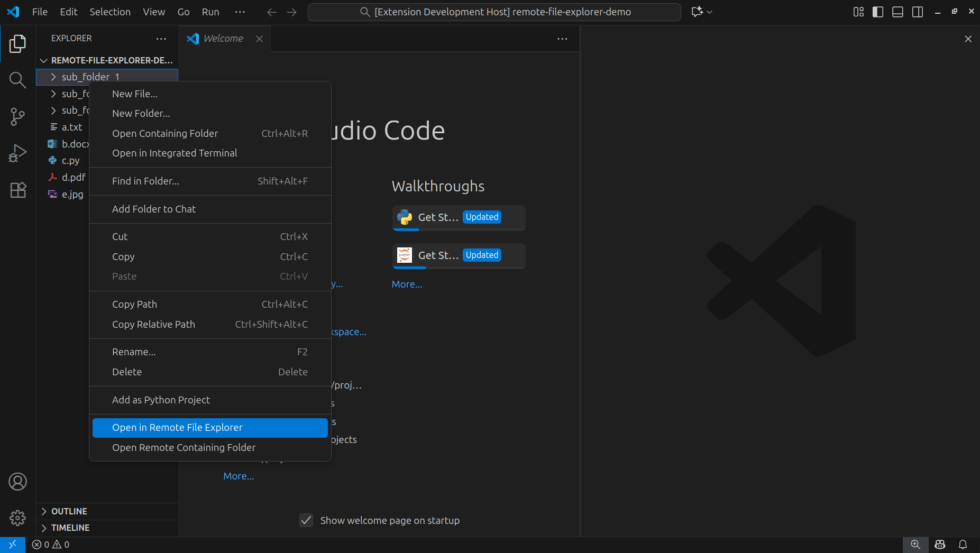Image resolution: width=980 pixels, height=553 pixels.
Task: Go forward with the right arrow
Action: 291,12
